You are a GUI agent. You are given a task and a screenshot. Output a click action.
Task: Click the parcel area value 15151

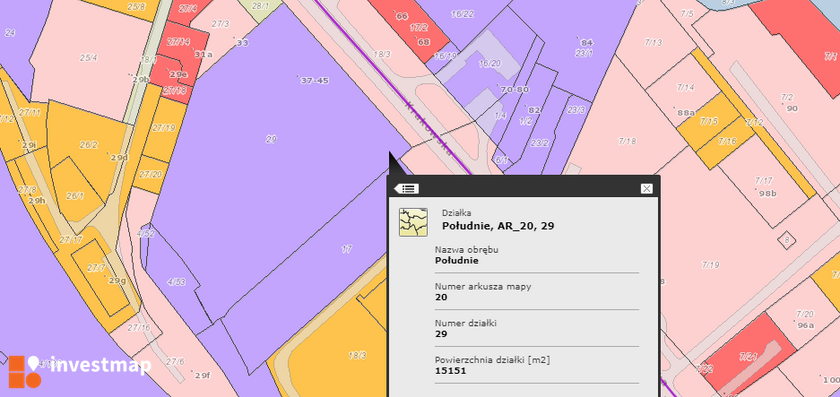[x=450, y=371]
